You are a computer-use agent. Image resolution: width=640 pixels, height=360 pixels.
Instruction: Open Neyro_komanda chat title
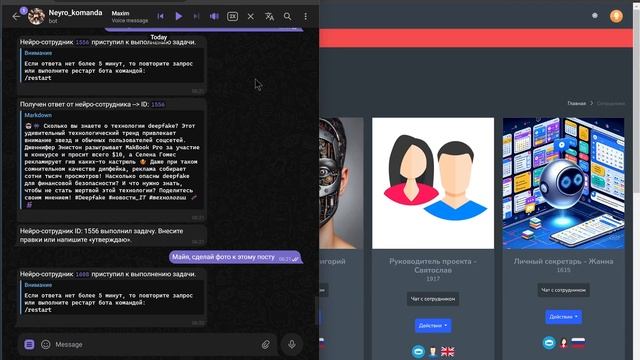(x=75, y=13)
